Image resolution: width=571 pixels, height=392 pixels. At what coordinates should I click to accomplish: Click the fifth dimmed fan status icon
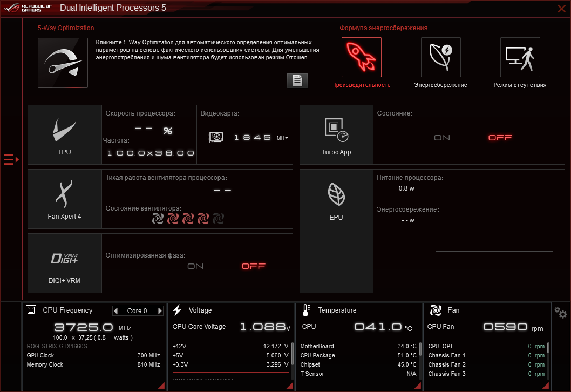coord(218,219)
